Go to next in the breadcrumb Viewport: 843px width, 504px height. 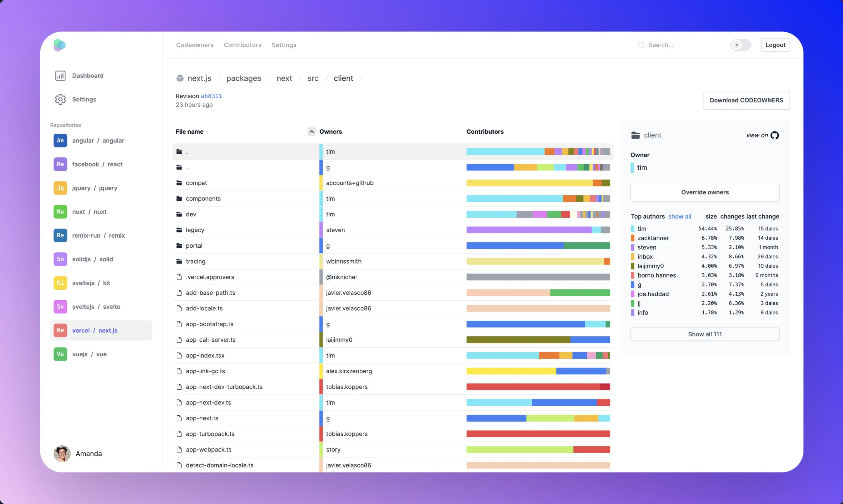click(284, 78)
